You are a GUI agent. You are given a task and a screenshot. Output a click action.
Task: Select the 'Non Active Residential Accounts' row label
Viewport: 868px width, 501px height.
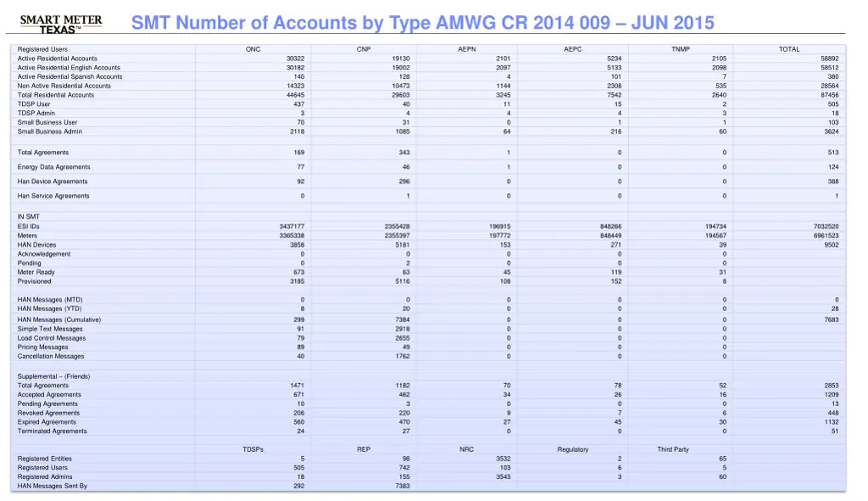(x=64, y=86)
